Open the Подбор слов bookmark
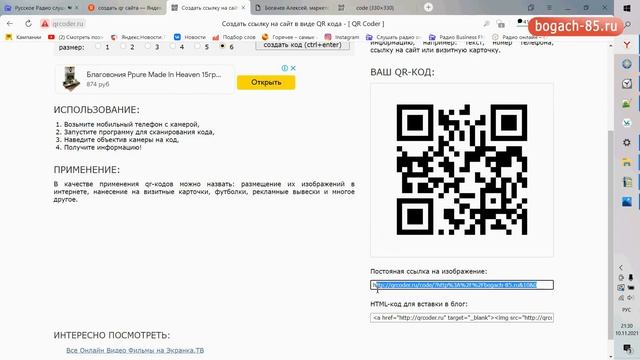Image resolution: width=640 pixels, height=360 pixels. point(234,37)
